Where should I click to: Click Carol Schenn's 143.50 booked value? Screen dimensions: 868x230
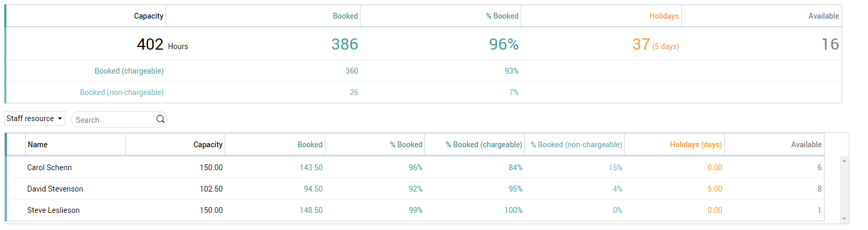coord(311,168)
